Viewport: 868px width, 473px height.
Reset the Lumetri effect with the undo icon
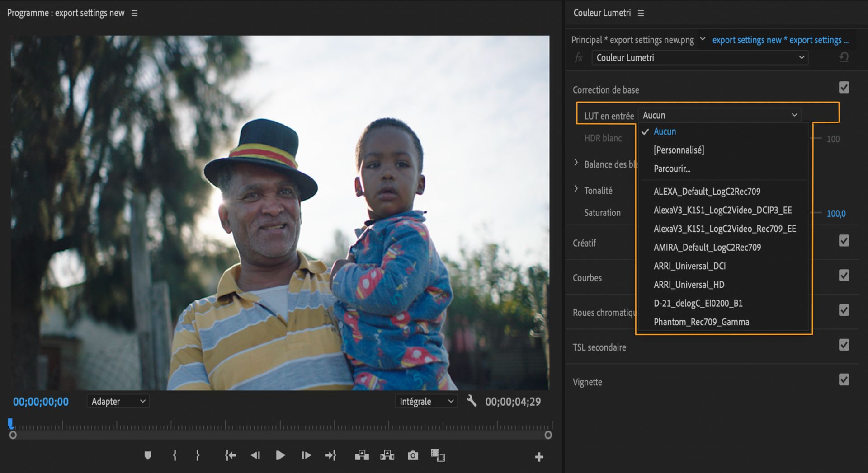844,57
